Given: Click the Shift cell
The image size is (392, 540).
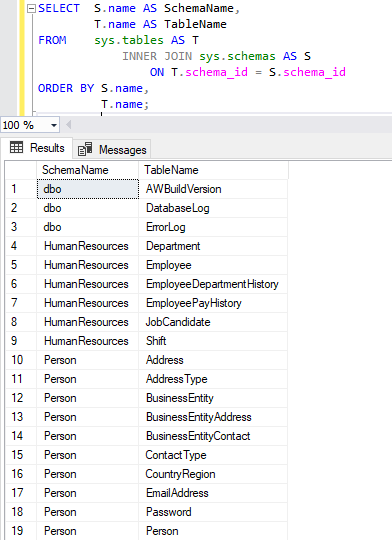Looking at the screenshot, I should click(213, 341).
